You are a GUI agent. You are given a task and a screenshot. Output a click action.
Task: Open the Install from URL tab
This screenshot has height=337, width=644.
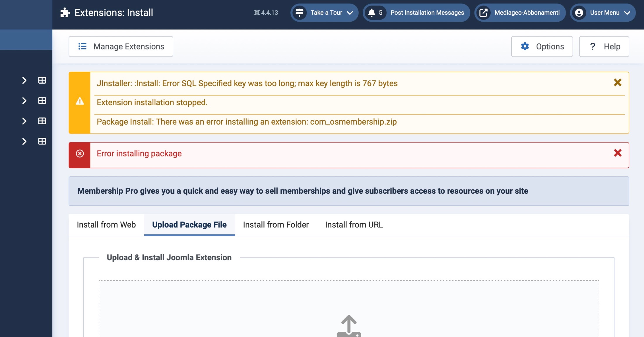tap(354, 225)
